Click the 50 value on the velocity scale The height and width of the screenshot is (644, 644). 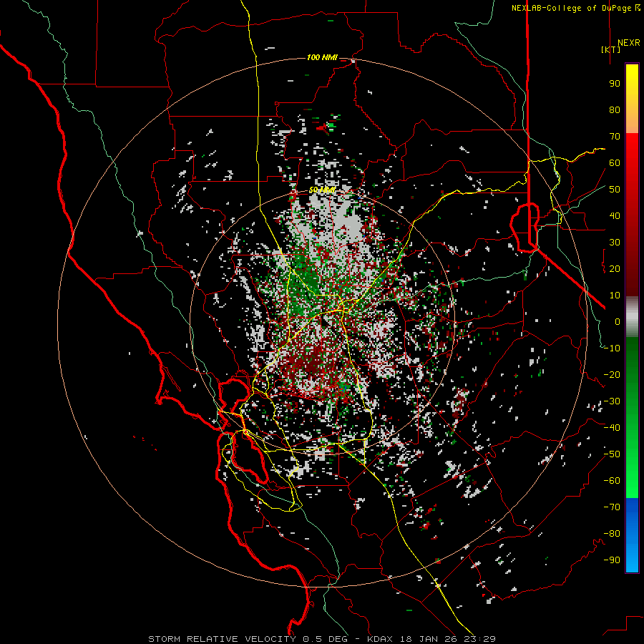(x=615, y=190)
